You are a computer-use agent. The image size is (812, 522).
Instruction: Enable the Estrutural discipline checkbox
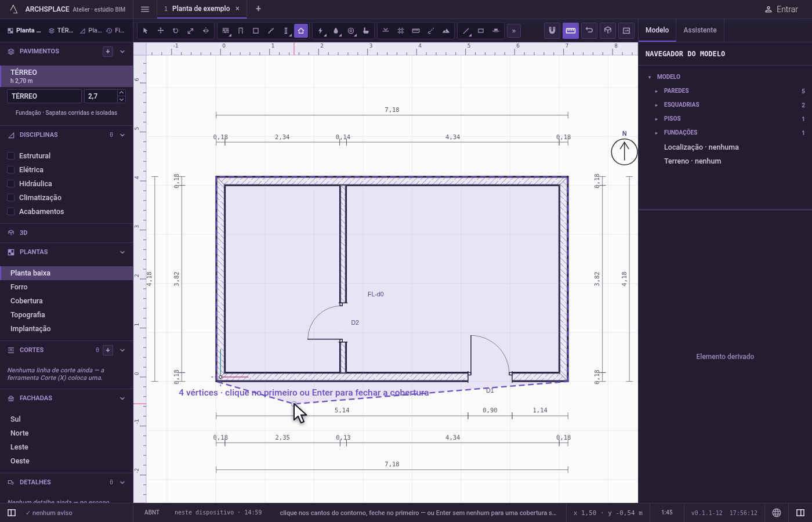point(10,156)
